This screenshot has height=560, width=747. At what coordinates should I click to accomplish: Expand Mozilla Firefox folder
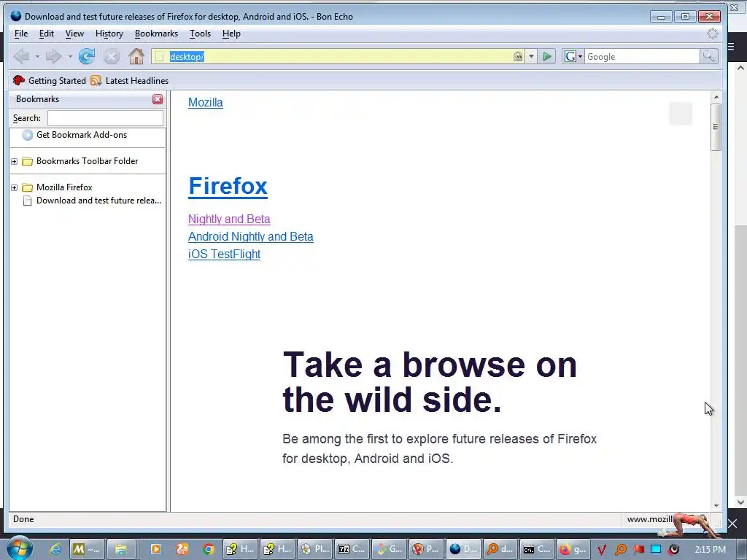coord(15,187)
